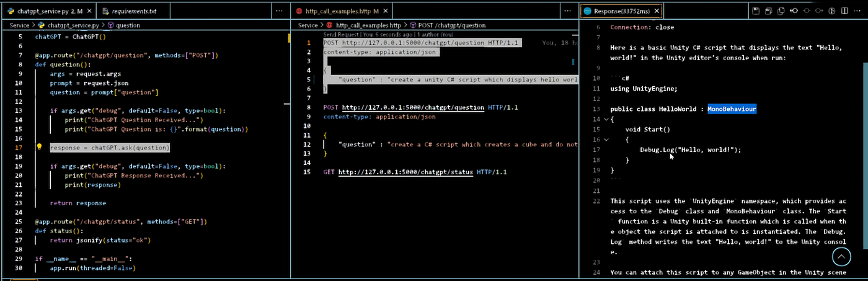Click 'response = chatGPT.ask(question)' on line 17
Image resolution: width=868 pixels, height=281 pixels.
pos(110,148)
